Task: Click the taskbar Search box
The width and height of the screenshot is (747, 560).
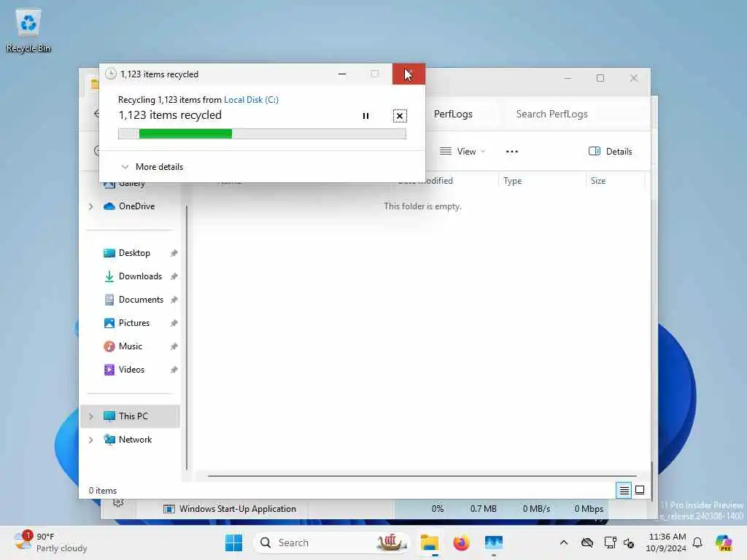Action: point(332,542)
